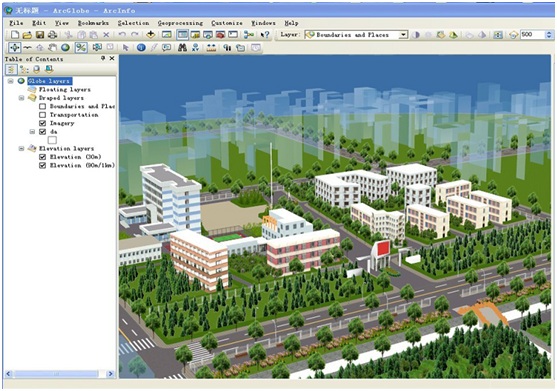Click the Find binoculars icon

tap(183, 48)
